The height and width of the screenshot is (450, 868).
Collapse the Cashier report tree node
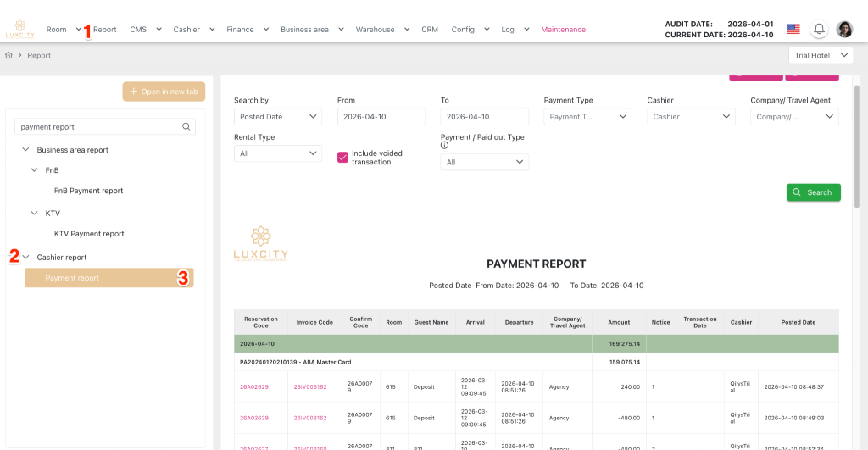(x=25, y=258)
